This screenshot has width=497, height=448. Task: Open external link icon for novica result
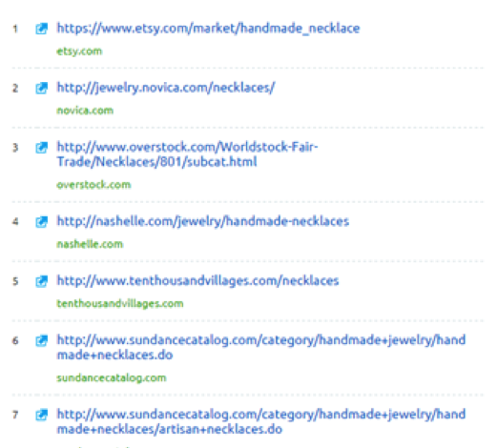(x=42, y=88)
